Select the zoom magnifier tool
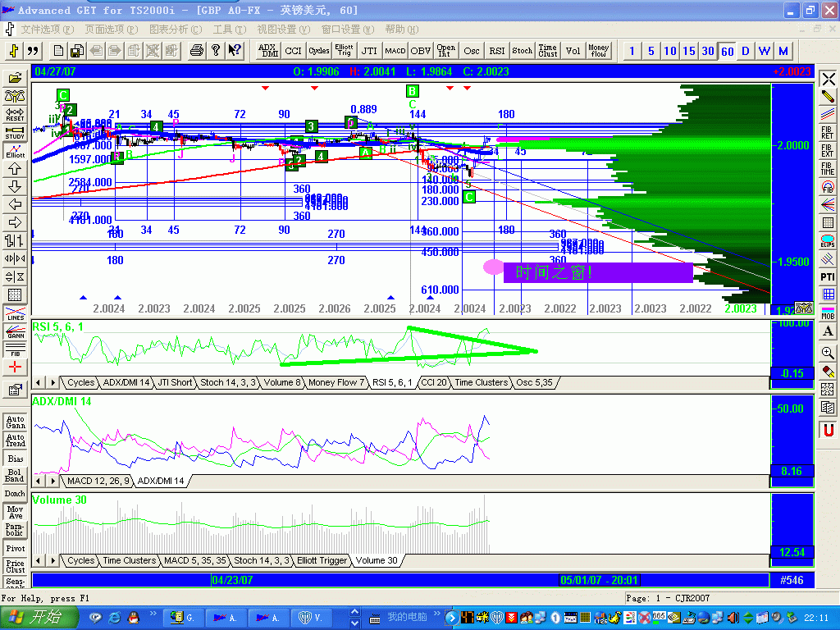This screenshot has height=630, width=840. point(828,353)
